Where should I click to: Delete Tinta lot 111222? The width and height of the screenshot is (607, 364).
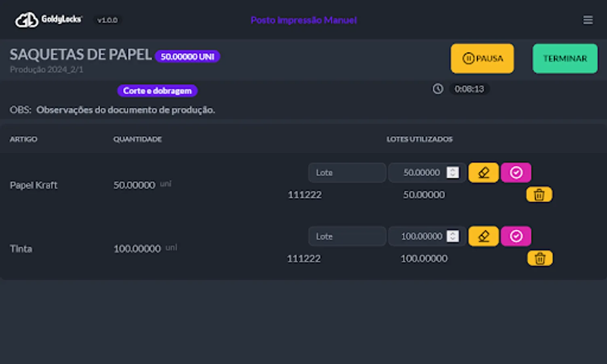540,258
